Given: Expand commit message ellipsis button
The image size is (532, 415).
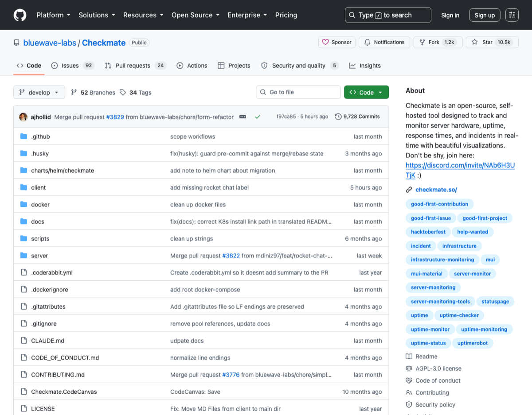Looking at the screenshot, I should 243,117.
